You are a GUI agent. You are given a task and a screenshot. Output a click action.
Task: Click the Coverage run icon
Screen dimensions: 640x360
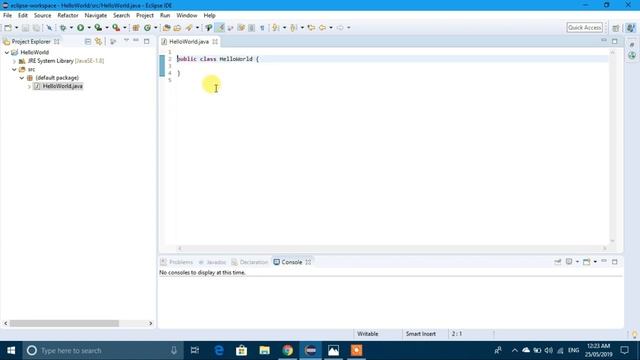(98, 28)
